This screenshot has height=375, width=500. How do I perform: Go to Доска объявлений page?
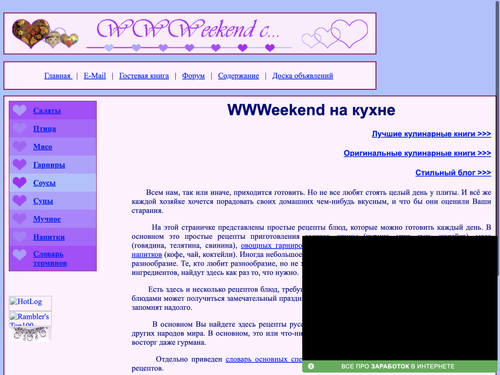click(x=303, y=76)
